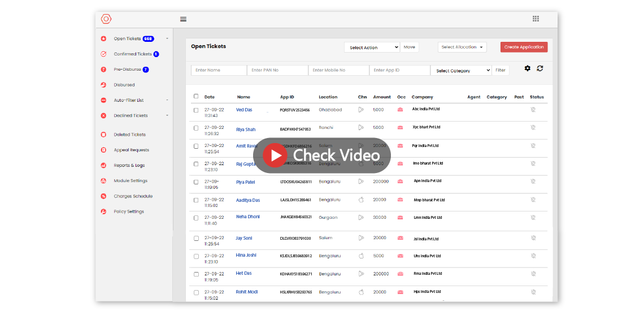Viewport: 644px width, 311px height.
Task: Open Reports & Logs in the sidebar
Action: 129,165
